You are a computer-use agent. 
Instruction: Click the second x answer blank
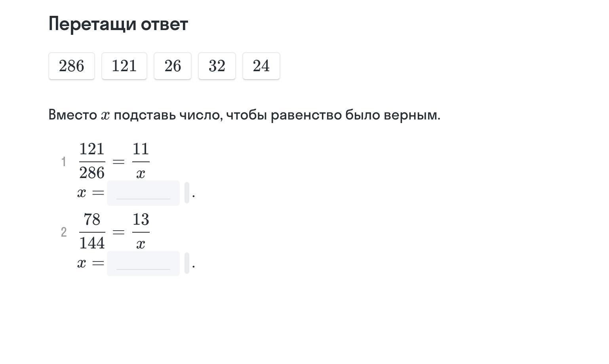tap(143, 264)
